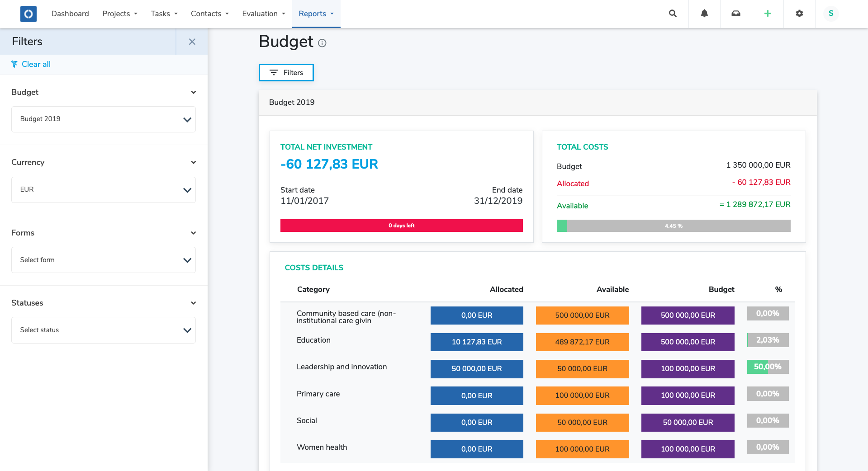View Budget info via the info icon
868x471 pixels.
pos(322,44)
